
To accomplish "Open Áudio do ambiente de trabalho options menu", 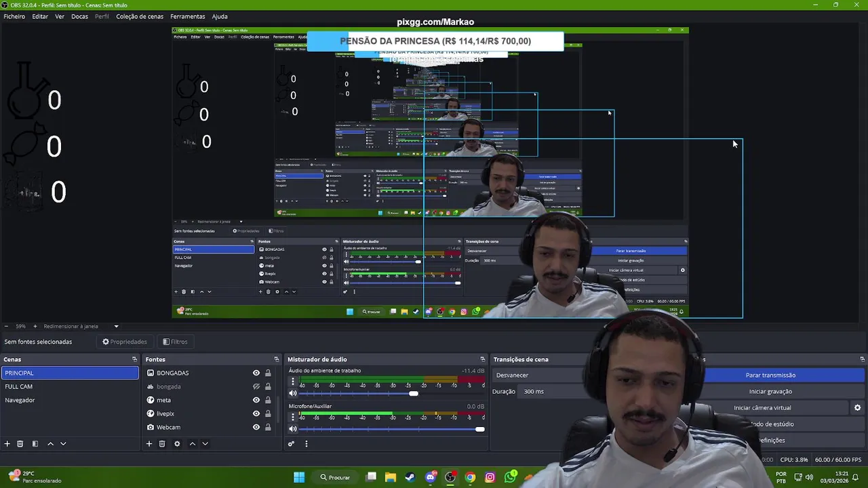I will [x=293, y=382].
